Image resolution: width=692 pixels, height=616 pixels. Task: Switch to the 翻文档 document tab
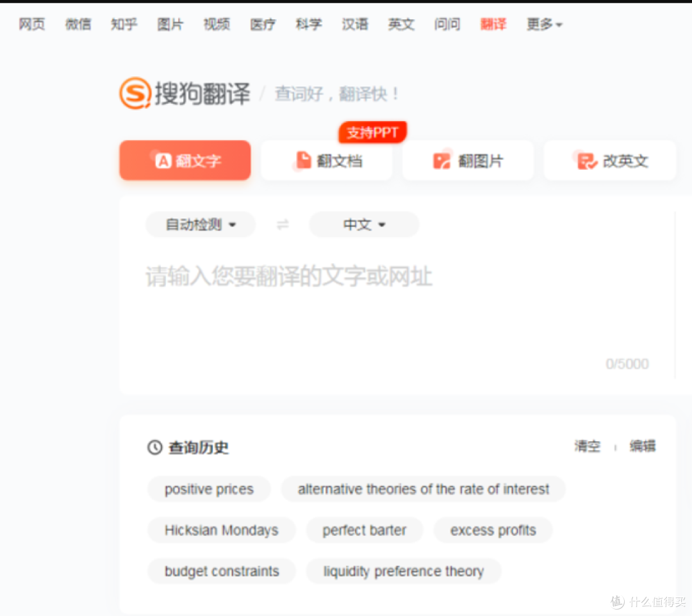tap(327, 161)
